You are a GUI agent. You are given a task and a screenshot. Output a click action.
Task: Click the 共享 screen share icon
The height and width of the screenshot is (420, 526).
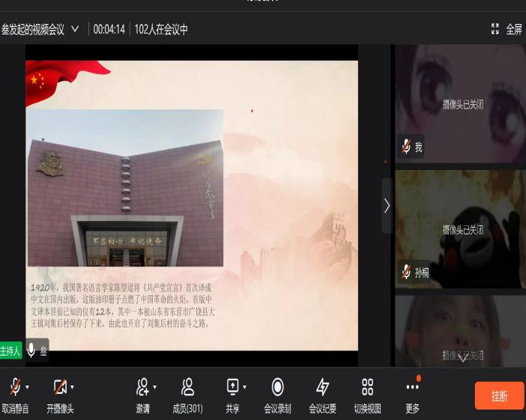tap(232, 387)
